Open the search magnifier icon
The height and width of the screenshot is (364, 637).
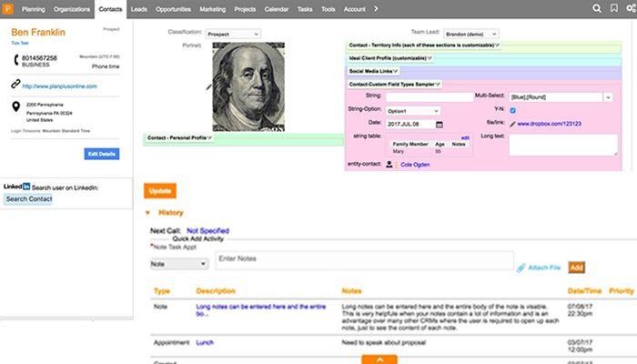pos(596,8)
